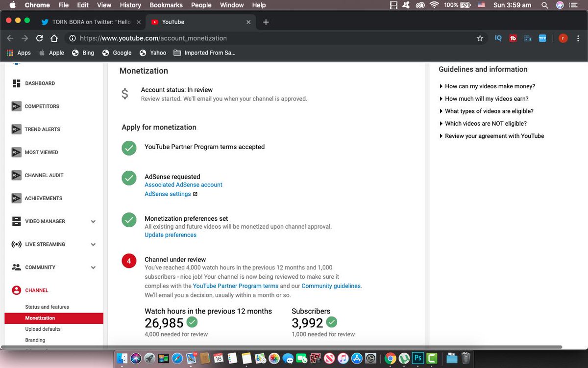Open a new Chrome tab
Viewport: 588px width, 368px height.
point(266,22)
